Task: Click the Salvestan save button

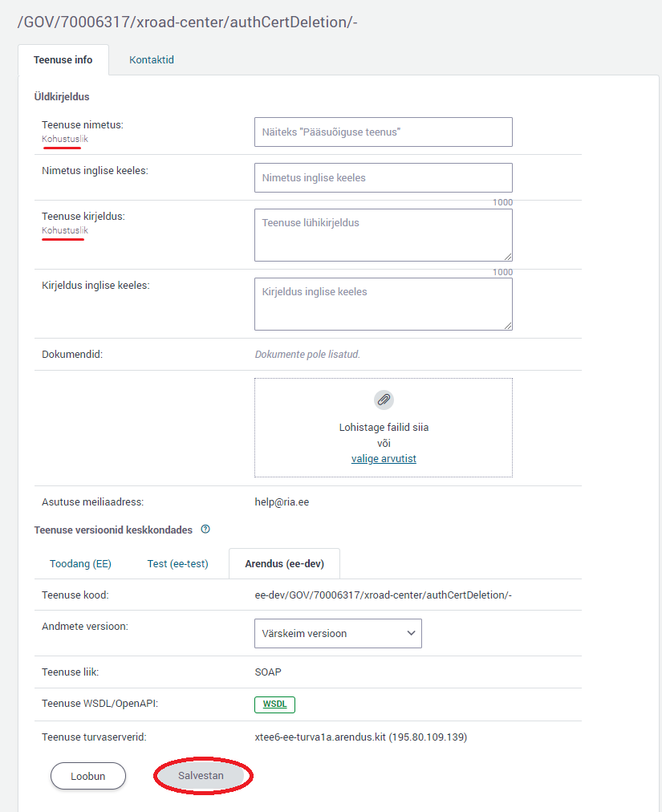Action: (x=201, y=776)
